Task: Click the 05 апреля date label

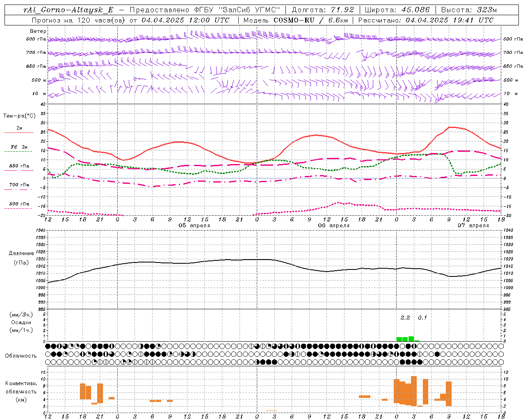Action: (x=194, y=226)
